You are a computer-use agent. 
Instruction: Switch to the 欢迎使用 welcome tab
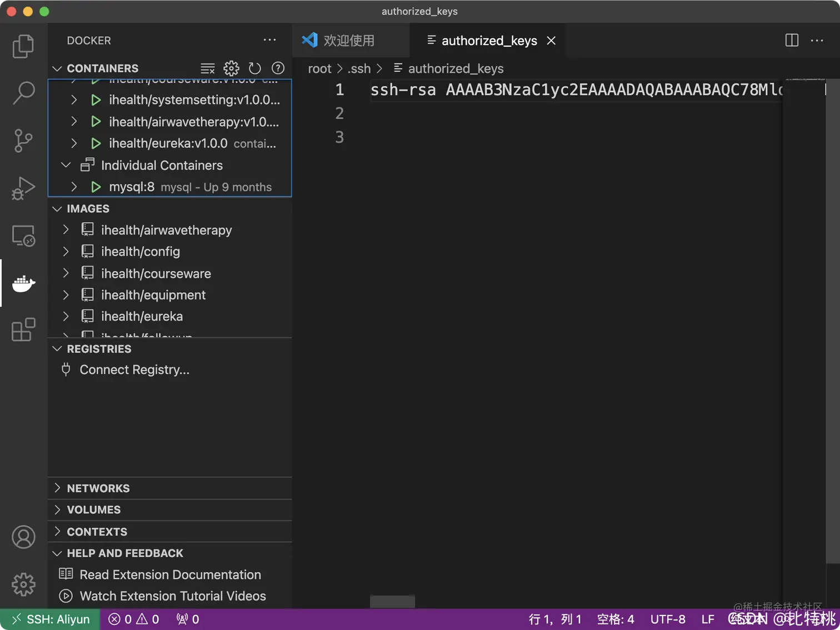point(351,41)
